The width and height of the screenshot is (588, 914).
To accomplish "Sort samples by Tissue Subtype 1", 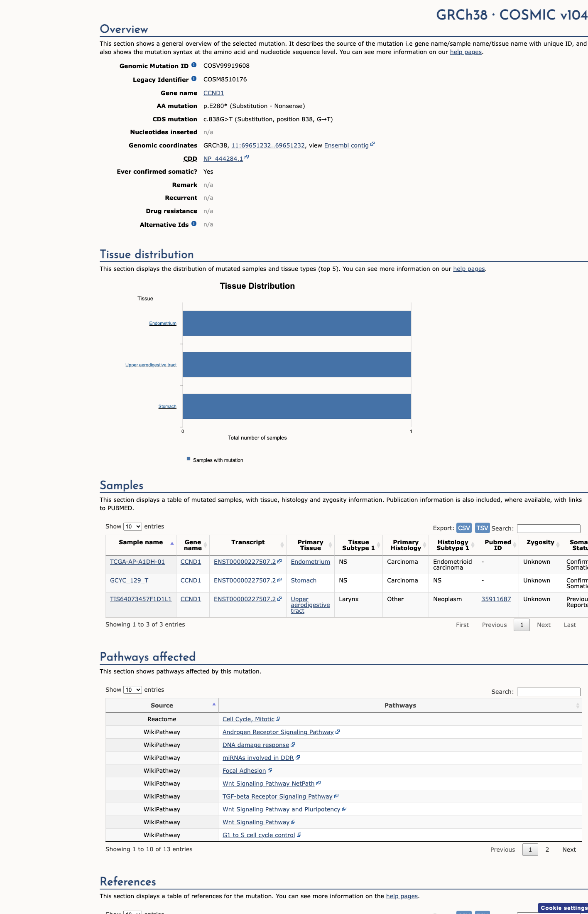I will click(x=358, y=545).
